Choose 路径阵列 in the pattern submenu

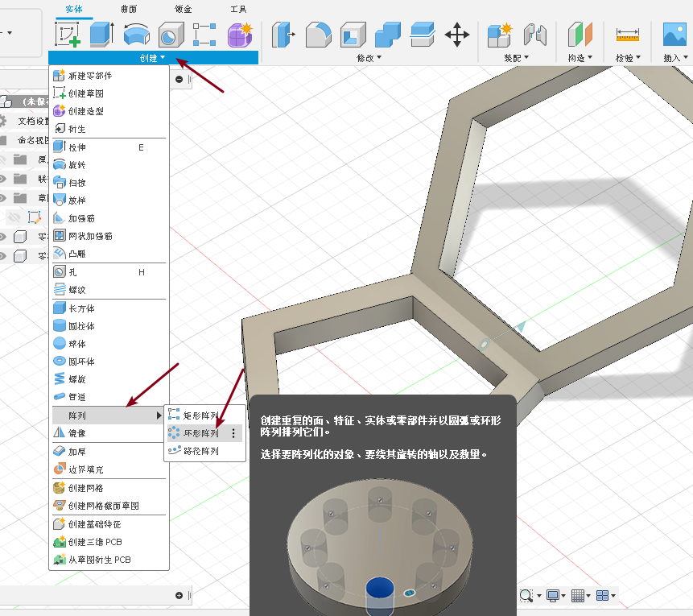coord(204,451)
